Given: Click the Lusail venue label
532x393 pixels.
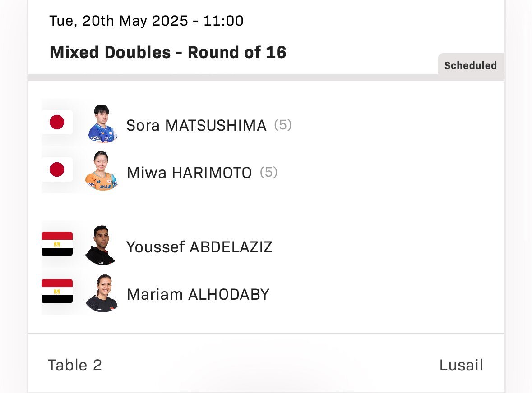Looking at the screenshot, I should pyautogui.click(x=461, y=365).
